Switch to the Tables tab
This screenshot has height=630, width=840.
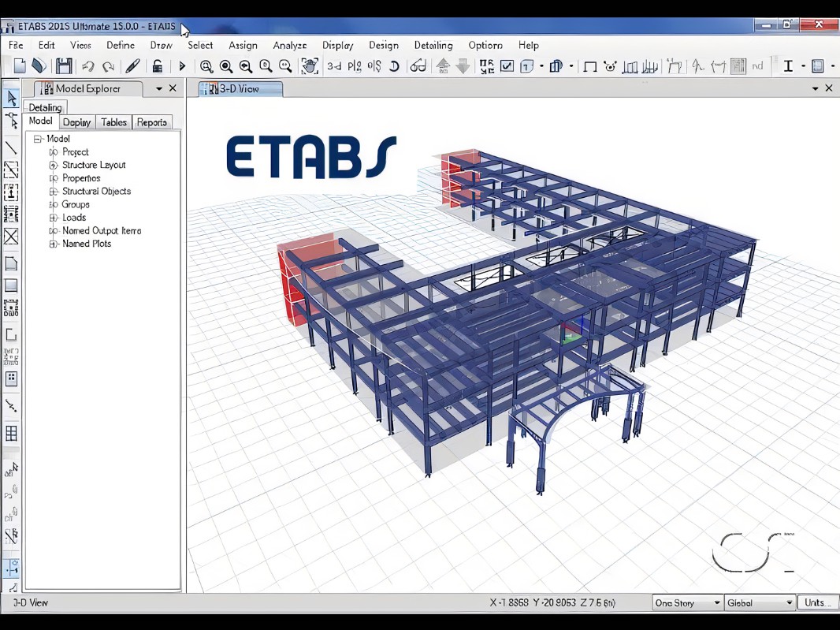click(114, 122)
